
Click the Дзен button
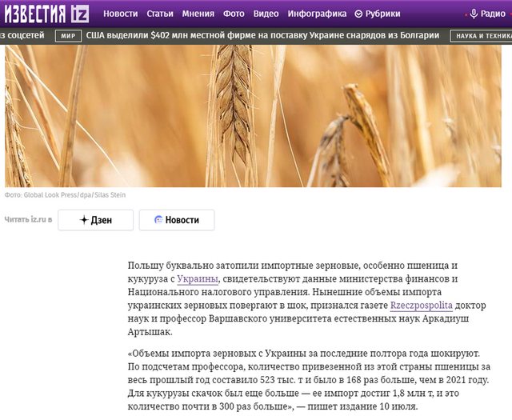click(x=96, y=220)
